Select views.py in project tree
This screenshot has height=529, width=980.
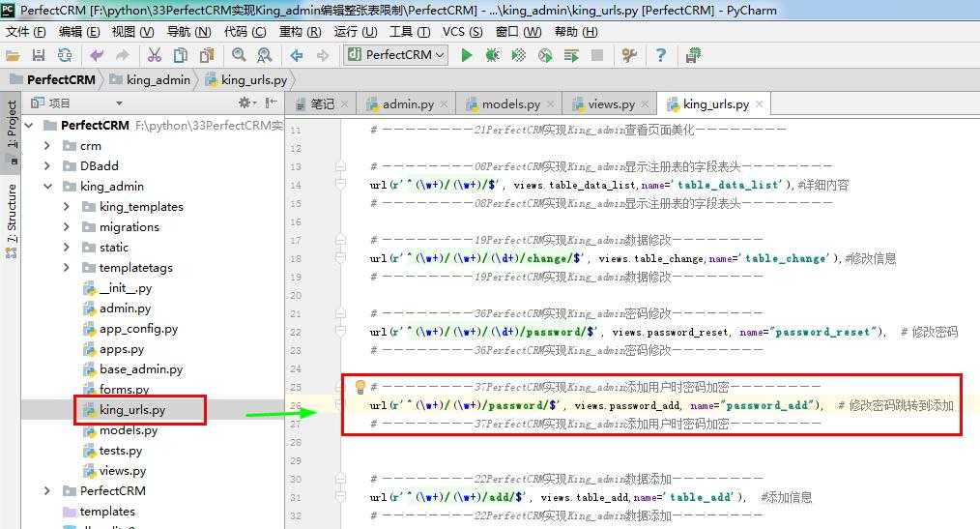123,471
